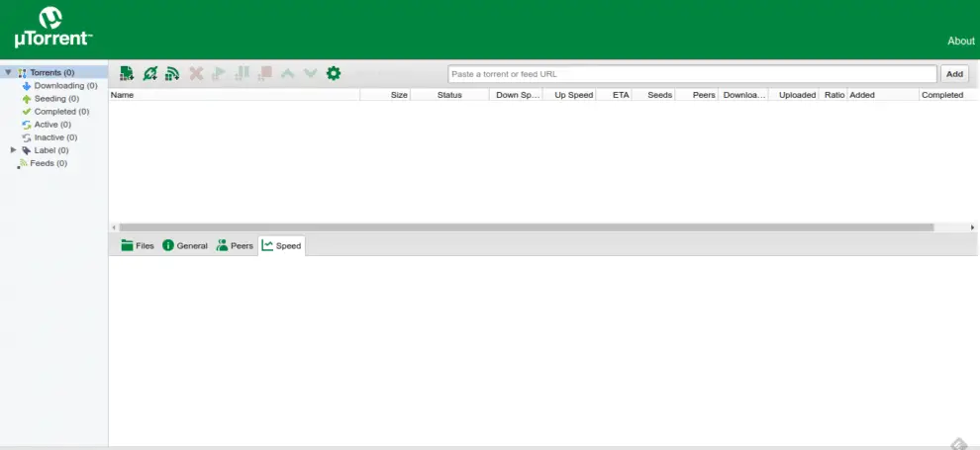Focus the Paste a torrent URL field

tap(692, 74)
